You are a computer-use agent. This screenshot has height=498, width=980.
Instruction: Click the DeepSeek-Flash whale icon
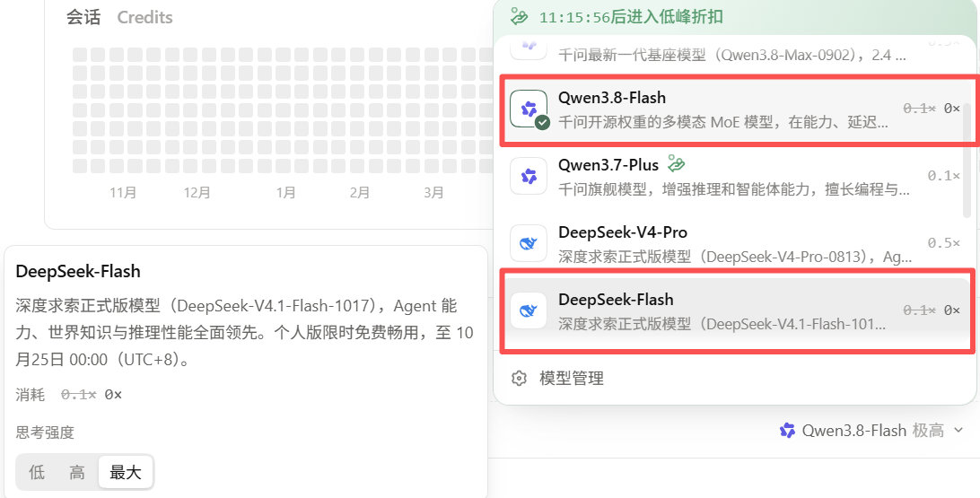coord(529,310)
